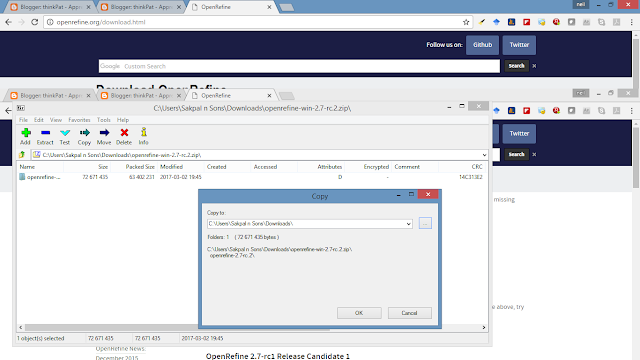Click Encrypted column header
640x360 pixels.
click(367, 167)
